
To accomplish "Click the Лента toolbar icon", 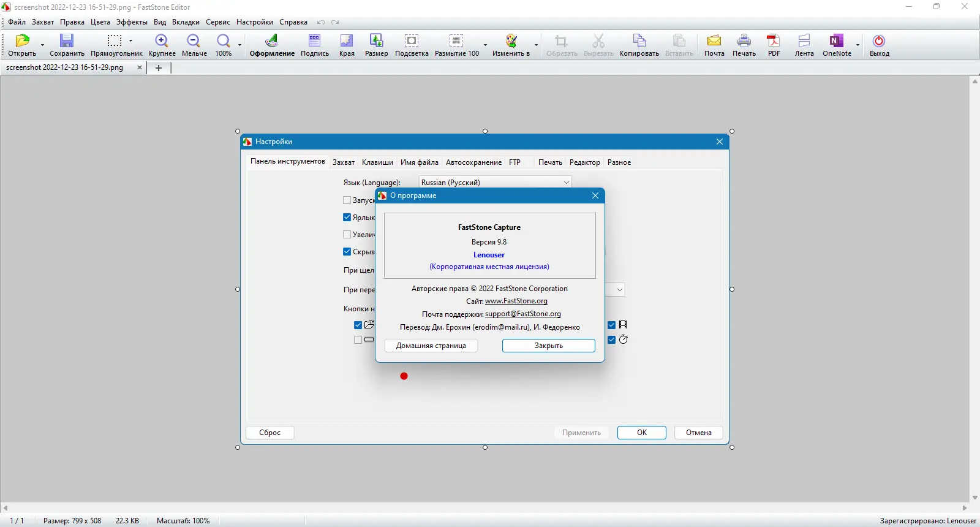I will pyautogui.click(x=804, y=41).
